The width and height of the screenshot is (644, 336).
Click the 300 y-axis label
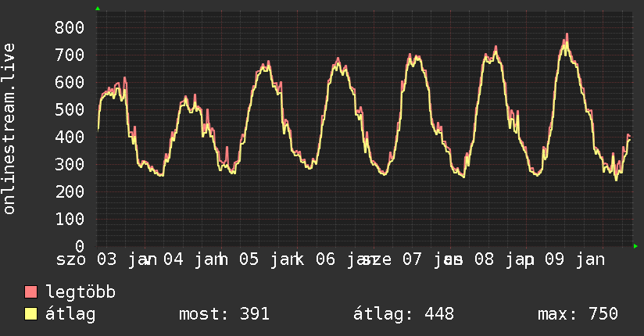click(x=70, y=164)
